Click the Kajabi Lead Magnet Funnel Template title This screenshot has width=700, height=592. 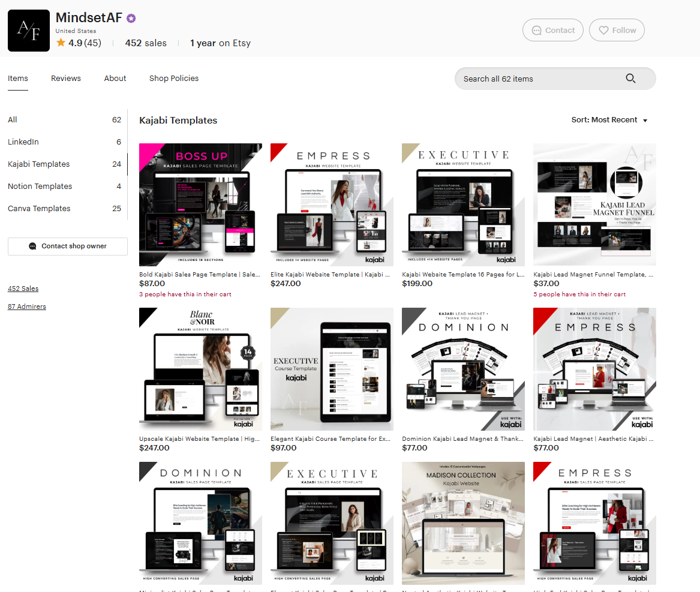593,275
